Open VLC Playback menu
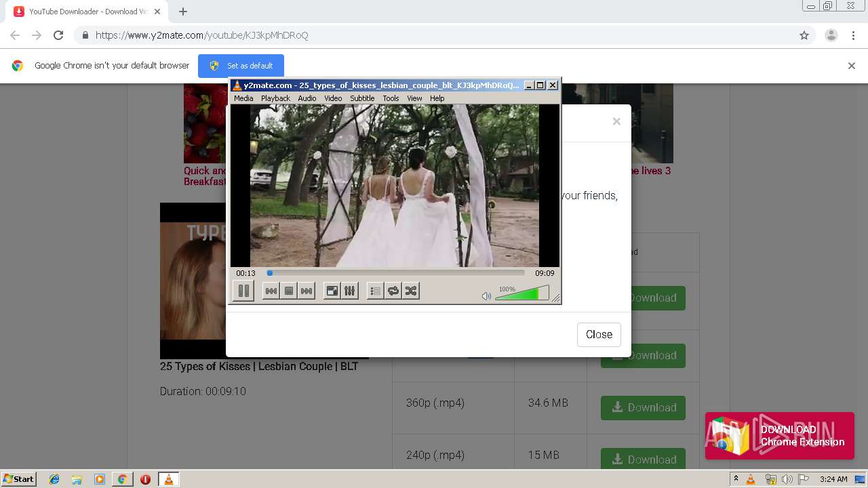This screenshot has width=868, height=488. pyautogui.click(x=275, y=98)
